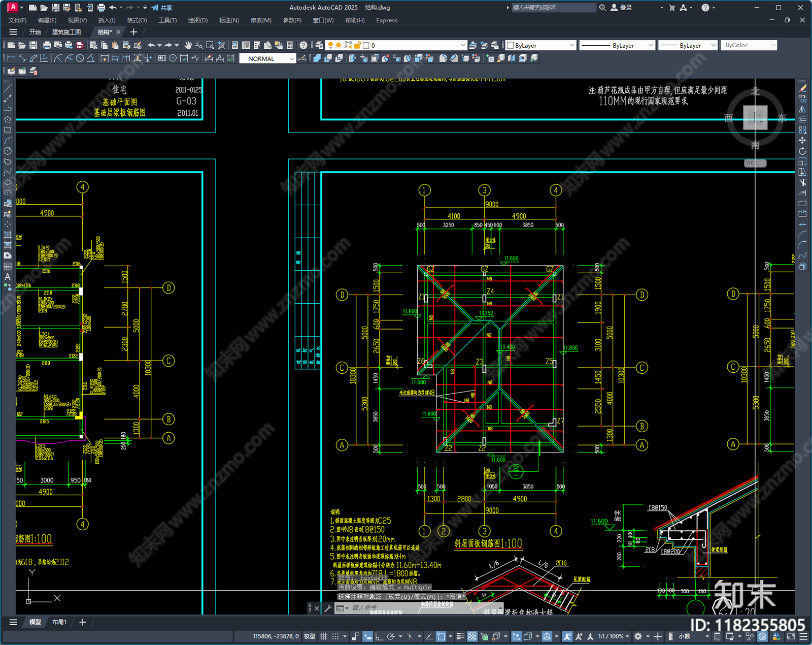Click the 3D Union solid editing icon
This screenshot has width=812, height=645.
(x=317, y=58)
